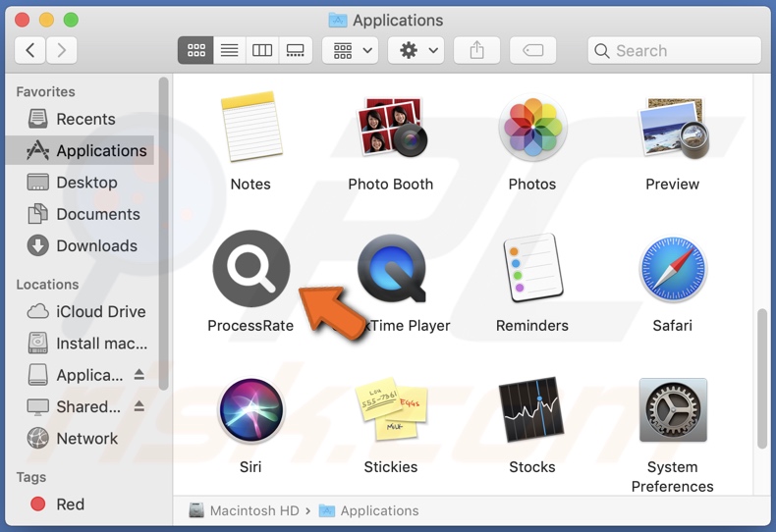The height and width of the screenshot is (532, 776).
Task: Go forward with the right chevron button
Action: point(61,50)
